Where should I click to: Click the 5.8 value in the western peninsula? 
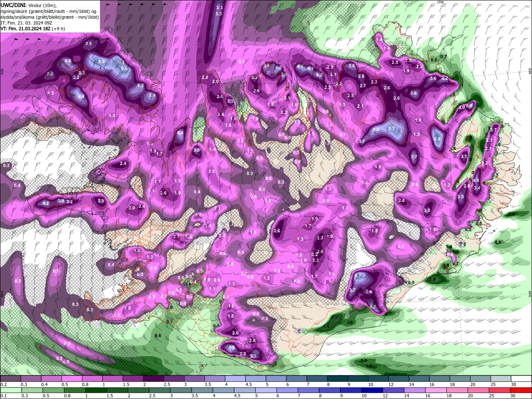coord(61,201)
